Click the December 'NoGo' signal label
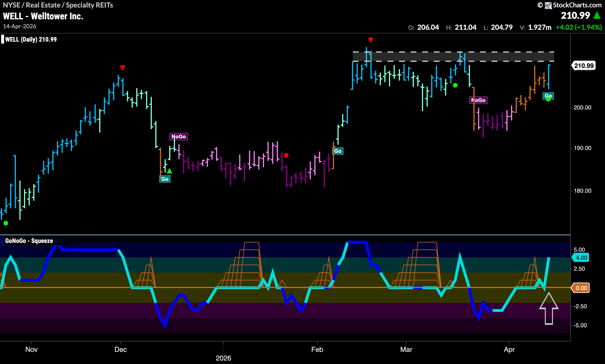Viewport: 605px width, 364px height. pos(179,137)
